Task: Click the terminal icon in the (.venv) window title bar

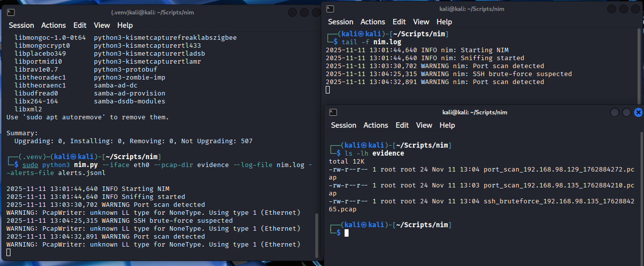Action: [x=11, y=12]
